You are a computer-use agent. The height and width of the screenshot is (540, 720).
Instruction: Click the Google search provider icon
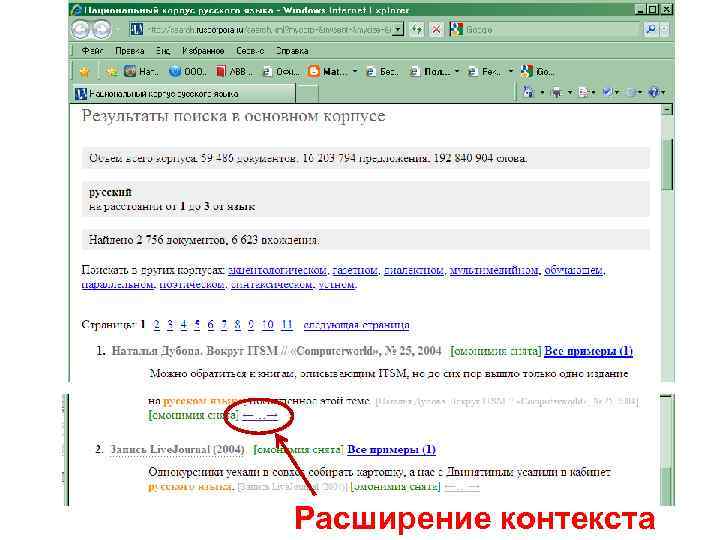456,29
